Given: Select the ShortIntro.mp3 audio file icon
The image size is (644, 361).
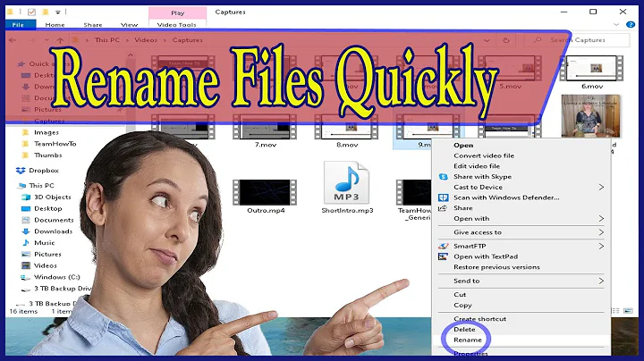Looking at the screenshot, I should pos(346,182).
